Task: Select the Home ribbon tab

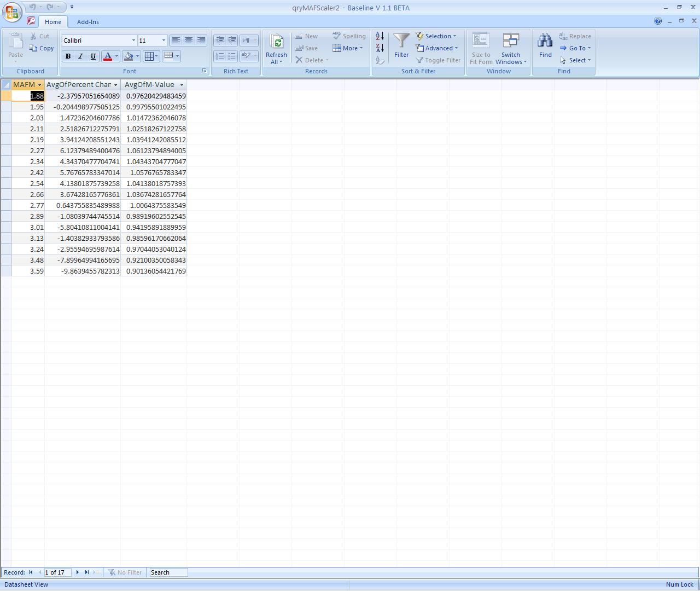Action: point(53,22)
